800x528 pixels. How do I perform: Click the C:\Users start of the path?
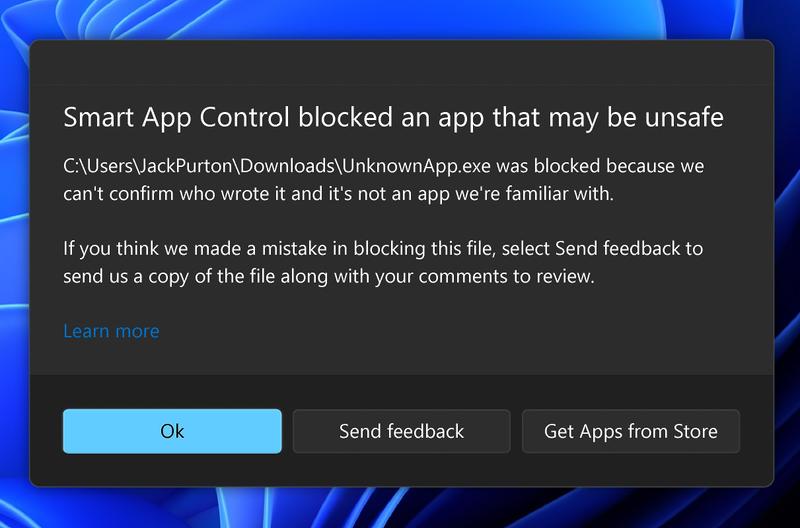[97, 166]
